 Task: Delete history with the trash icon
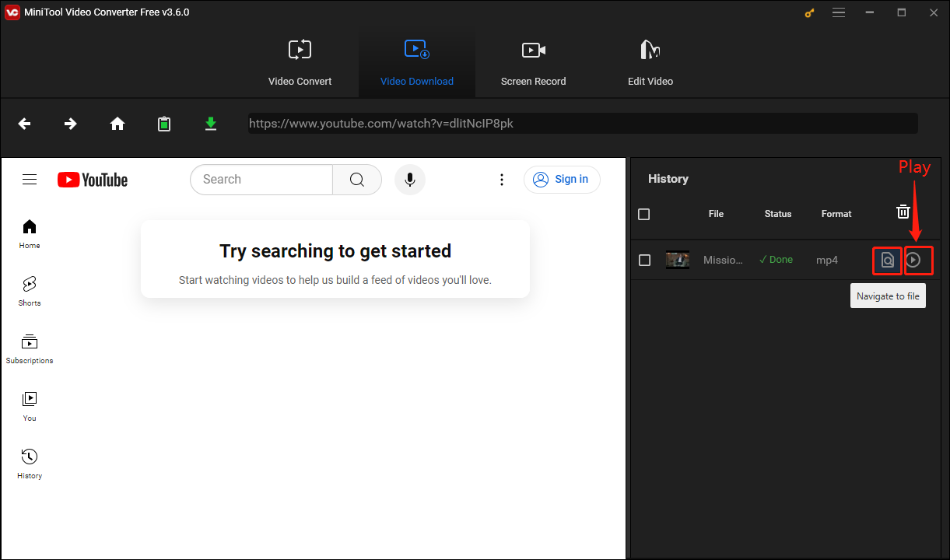tap(903, 212)
